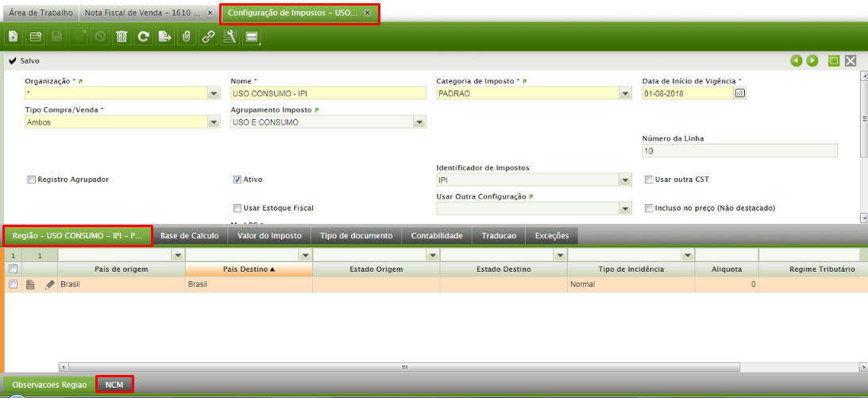Open the date picker for Data de Início de Vigência
Screen dimensions: 868x398
pos(739,94)
